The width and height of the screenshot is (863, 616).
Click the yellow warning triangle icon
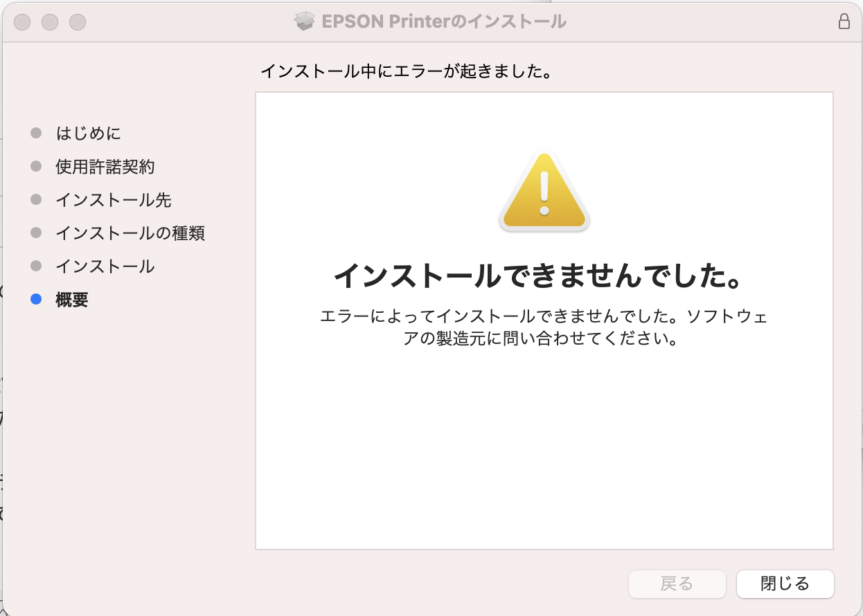[544, 192]
